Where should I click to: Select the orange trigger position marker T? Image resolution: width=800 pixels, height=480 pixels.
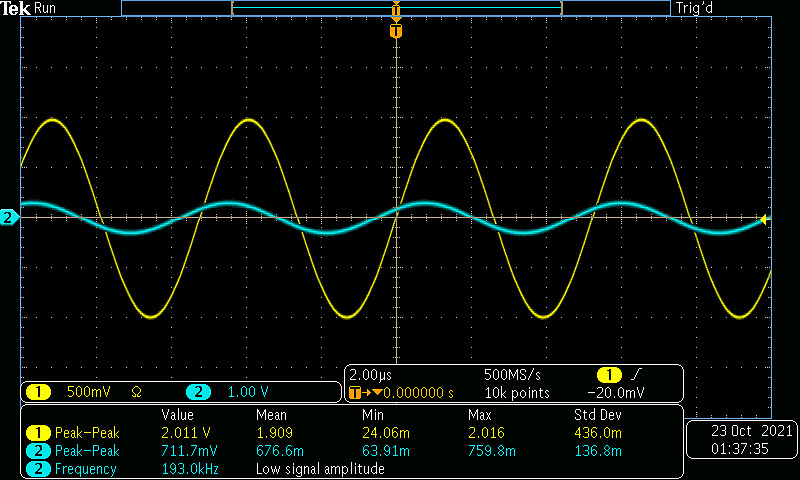[x=396, y=31]
